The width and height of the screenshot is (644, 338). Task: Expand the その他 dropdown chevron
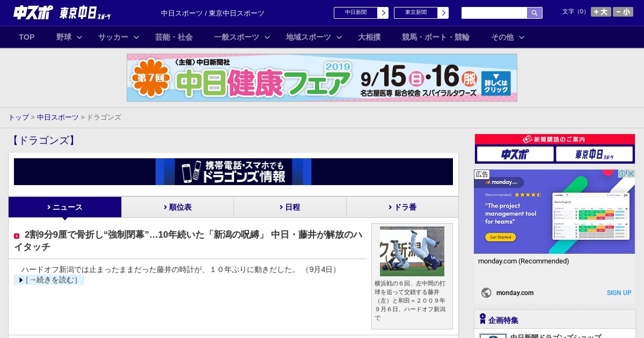pos(522,38)
